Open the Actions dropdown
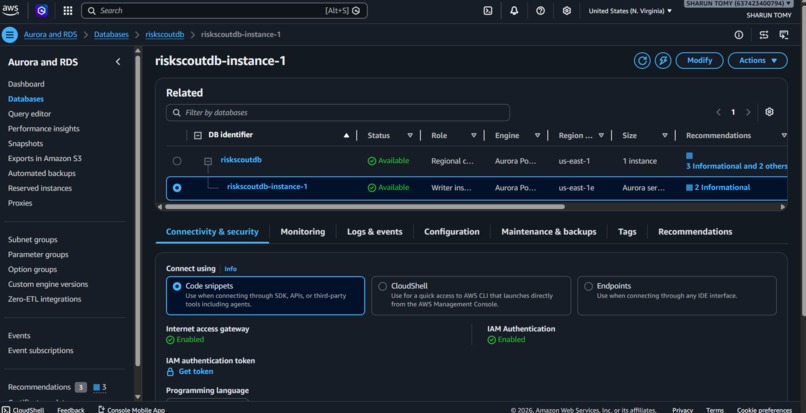This screenshot has height=413, width=806. pyautogui.click(x=758, y=61)
